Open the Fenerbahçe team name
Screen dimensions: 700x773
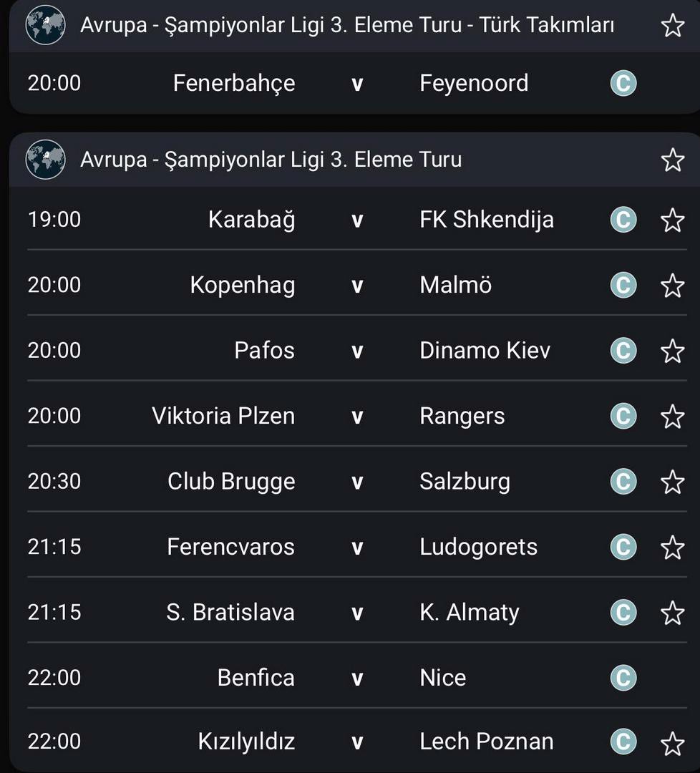[x=234, y=83]
